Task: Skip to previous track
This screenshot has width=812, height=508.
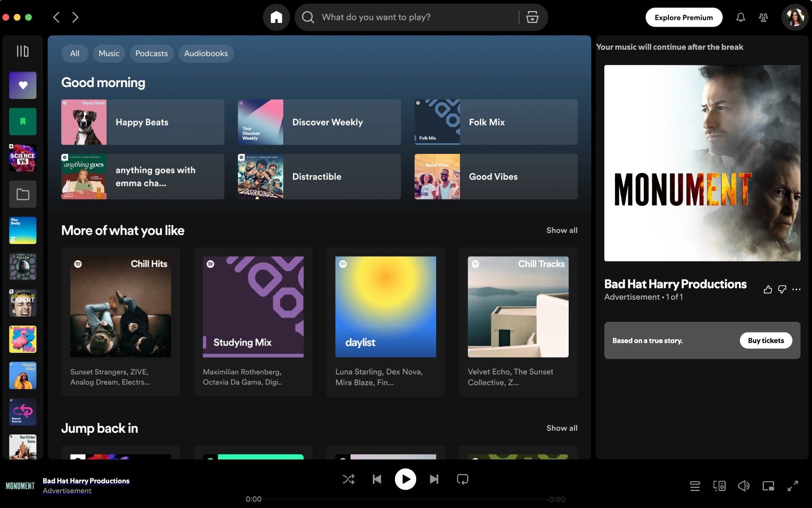Action: 377,480
